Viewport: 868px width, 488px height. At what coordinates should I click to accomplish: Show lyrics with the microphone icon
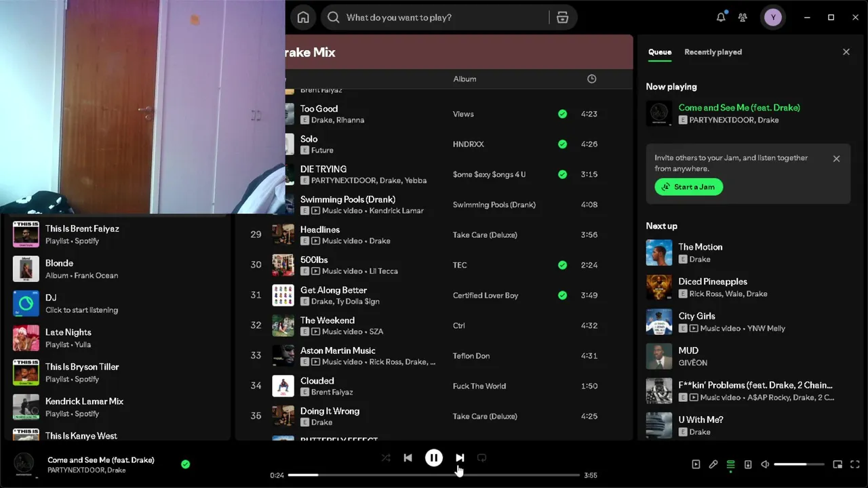pos(713,464)
